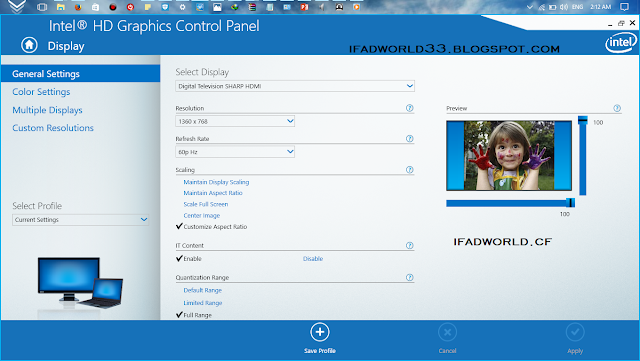
Task: Select Center Image scaling option
Action: point(202,215)
